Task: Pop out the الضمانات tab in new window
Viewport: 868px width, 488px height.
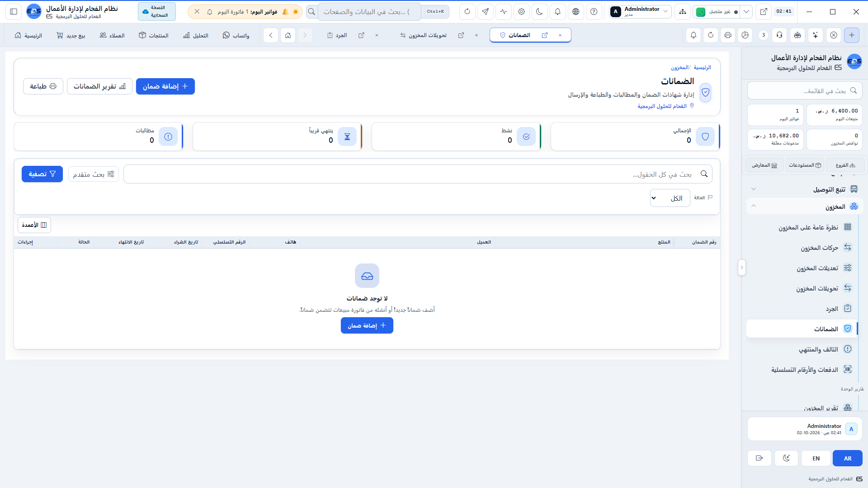Action: coord(545,35)
